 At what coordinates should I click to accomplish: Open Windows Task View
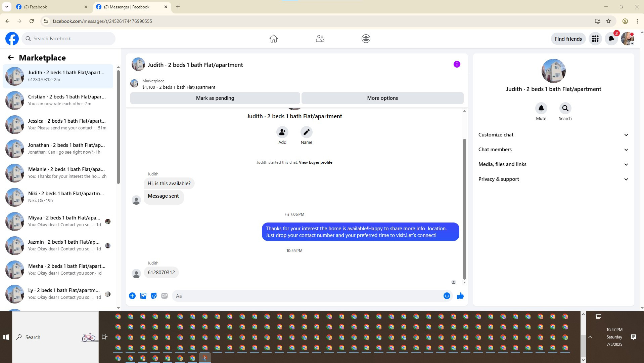(105, 337)
